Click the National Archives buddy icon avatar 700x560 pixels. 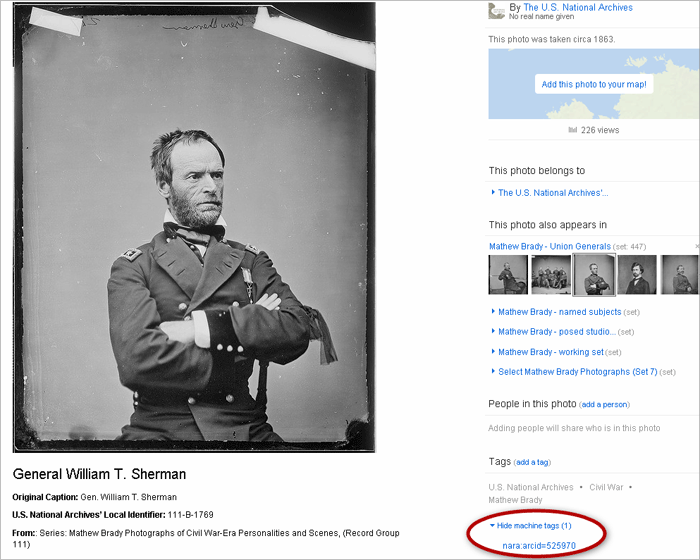pyautogui.click(x=496, y=11)
